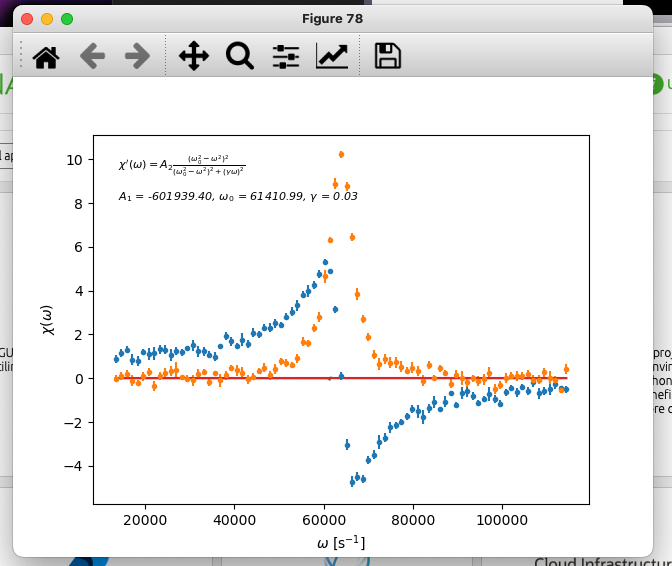
Task: Click the fit parameters text with ω₀ = 61410.99
Action: [238, 196]
